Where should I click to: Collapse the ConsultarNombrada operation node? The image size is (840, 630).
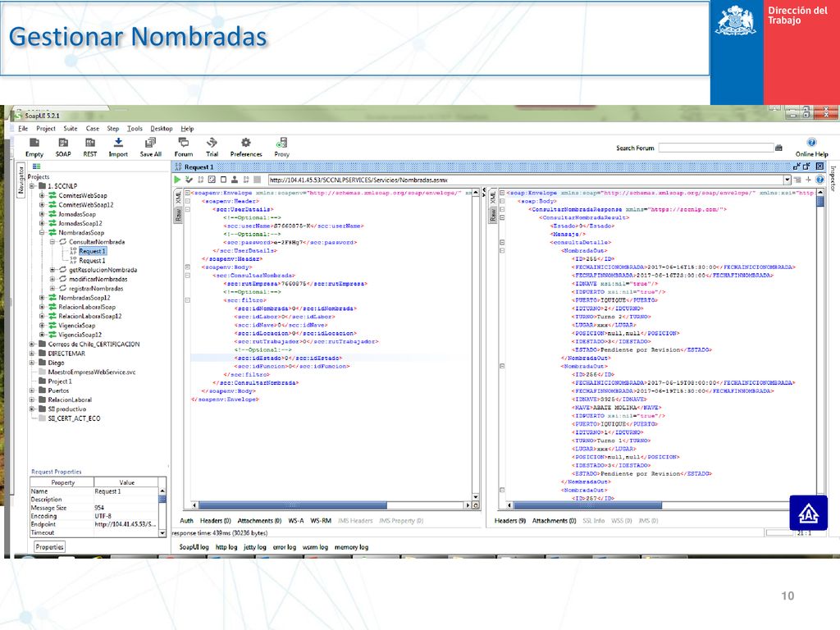[52, 242]
